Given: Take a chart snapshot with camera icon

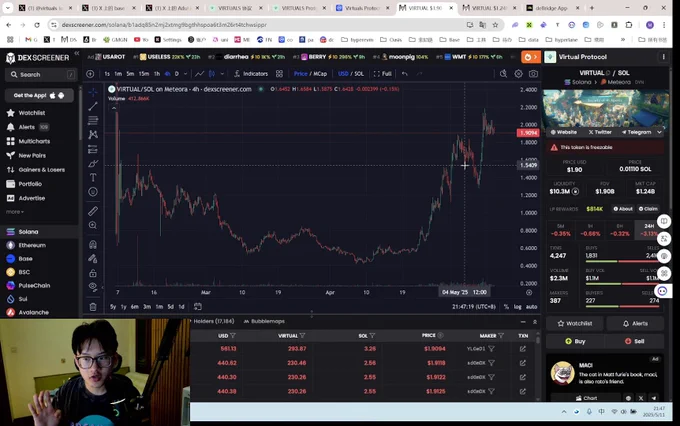Looking at the screenshot, I should (533, 74).
